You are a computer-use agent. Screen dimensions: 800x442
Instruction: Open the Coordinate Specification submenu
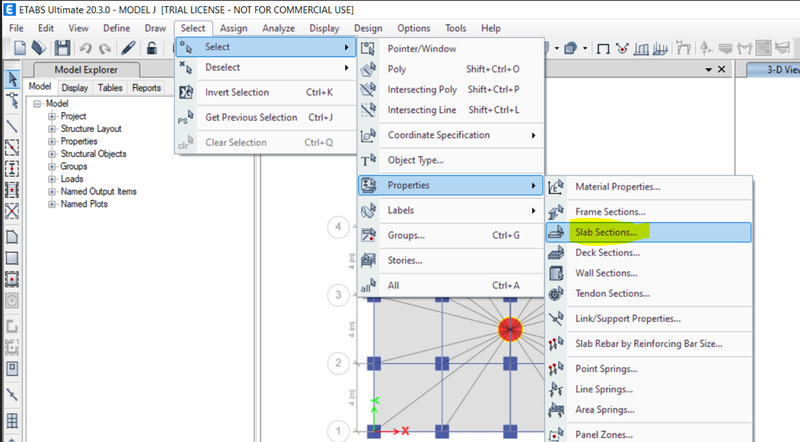(x=451, y=135)
